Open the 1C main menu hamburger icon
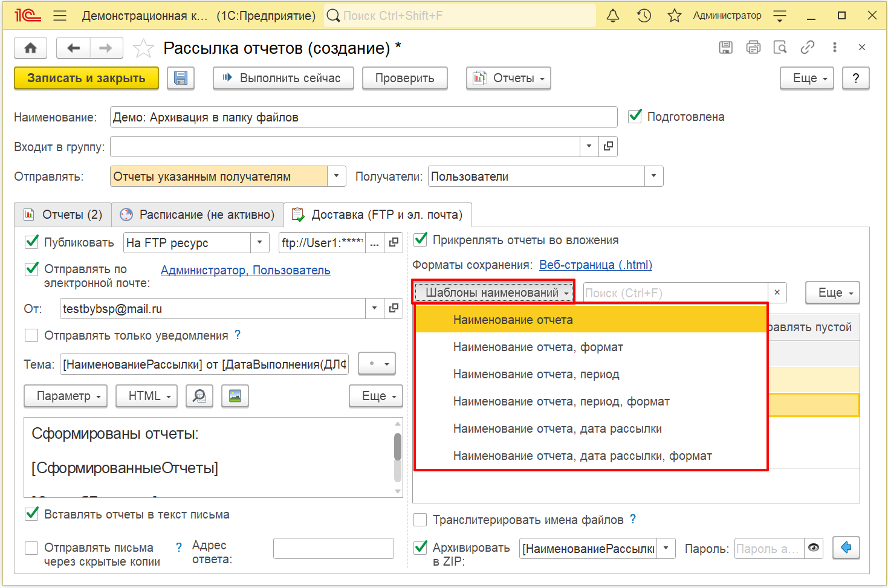 click(60, 16)
